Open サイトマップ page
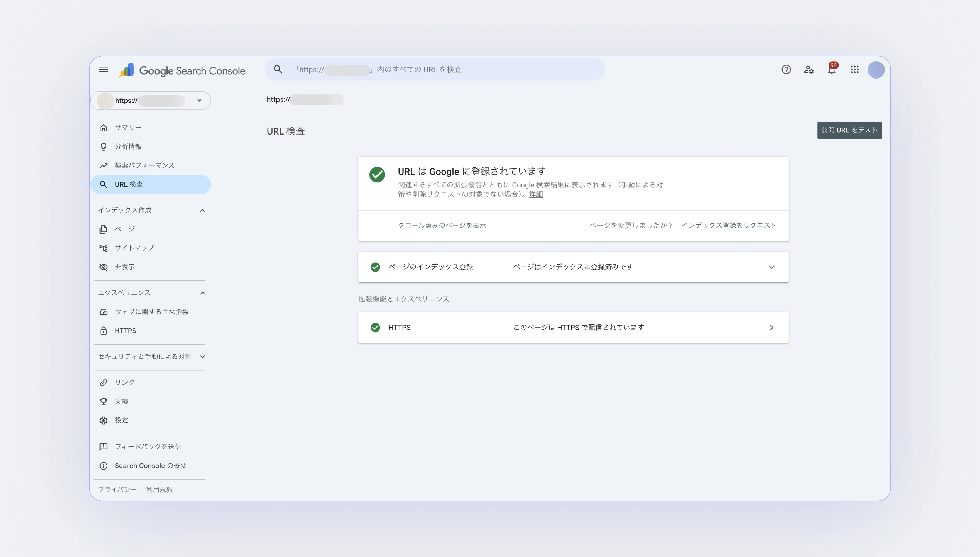The width and height of the screenshot is (980, 557). coord(151,248)
